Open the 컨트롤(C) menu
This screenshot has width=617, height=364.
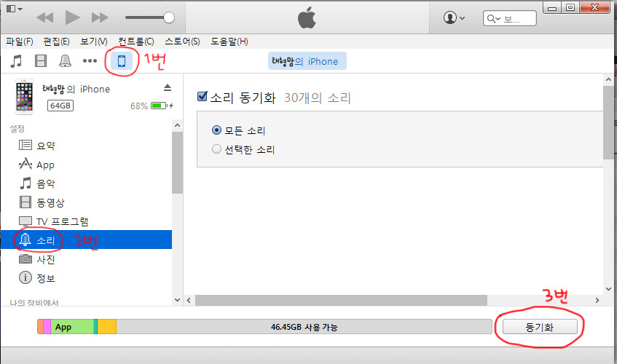(x=135, y=41)
